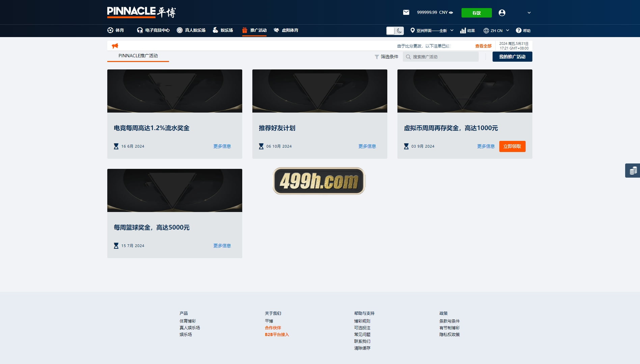Click 查看全部 view all link
Viewport: 640px width, 364px height.
click(x=483, y=46)
